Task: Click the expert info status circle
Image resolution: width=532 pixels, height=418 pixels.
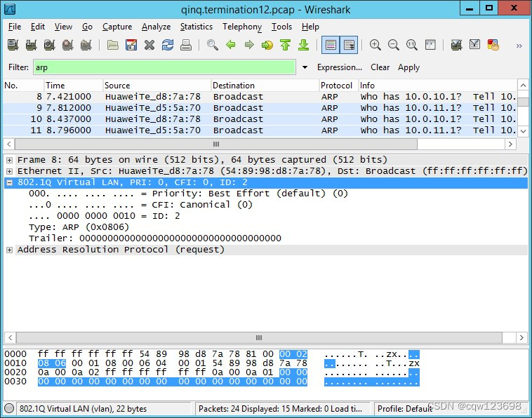Action: (9, 408)
